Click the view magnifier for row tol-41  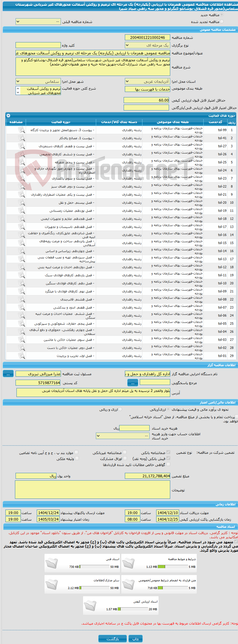22,138
